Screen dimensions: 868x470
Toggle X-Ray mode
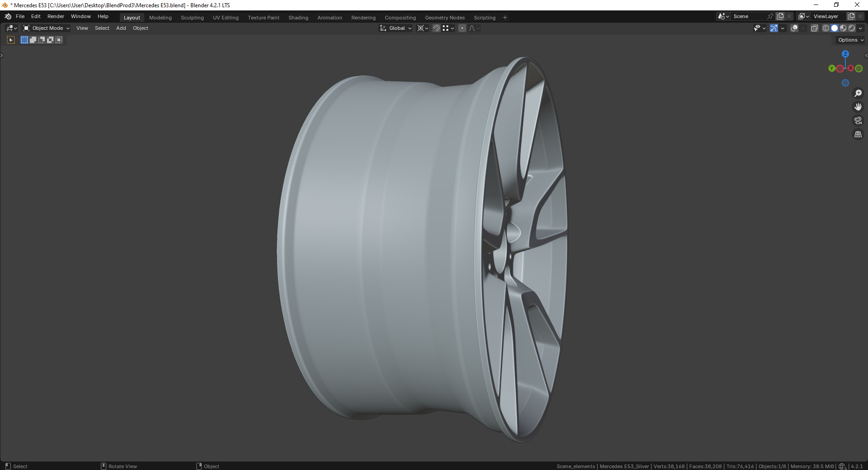(815, 28)
